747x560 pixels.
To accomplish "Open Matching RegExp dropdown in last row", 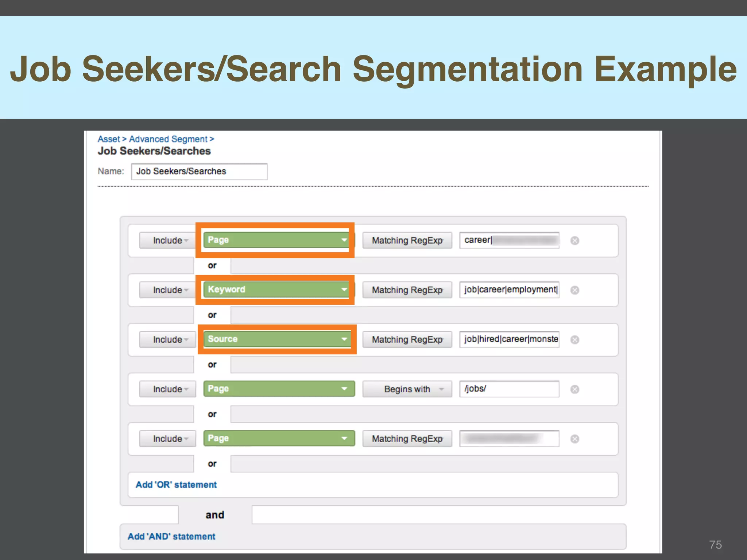I will 407,439.
